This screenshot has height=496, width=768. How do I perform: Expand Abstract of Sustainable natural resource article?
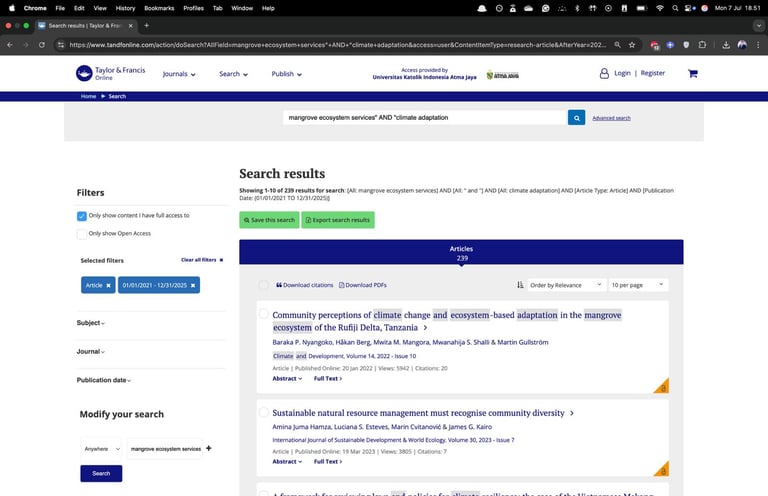(287, 462)
